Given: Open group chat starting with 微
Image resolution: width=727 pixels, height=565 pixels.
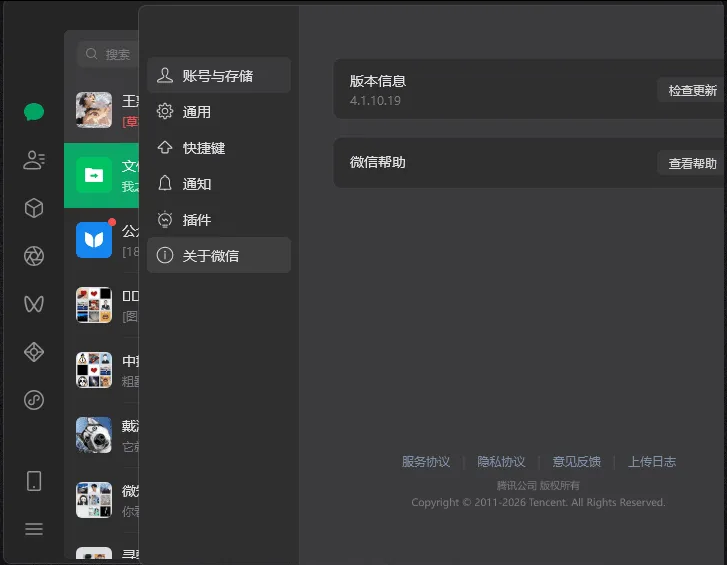Looking at the screenshot, I should (102, 500).
